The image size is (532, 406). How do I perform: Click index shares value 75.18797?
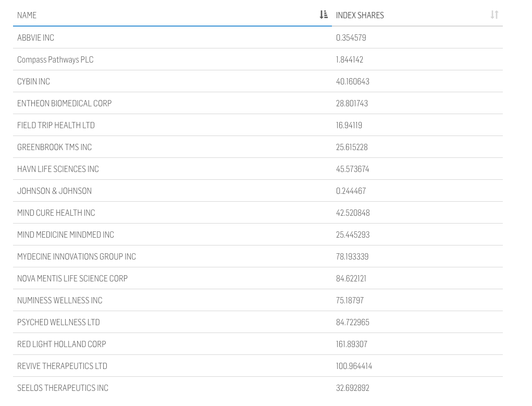[x=350, y=300]
